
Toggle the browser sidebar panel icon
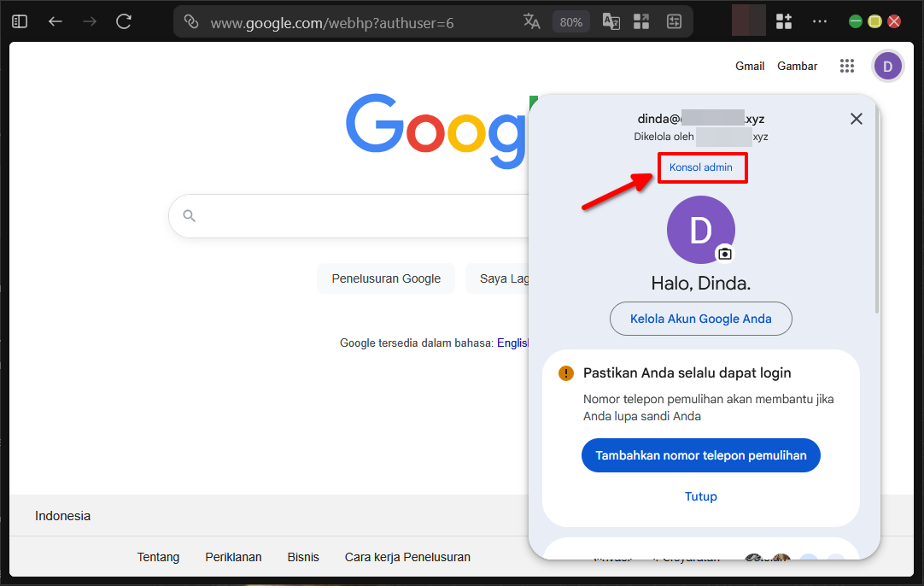tap(19, 21)
